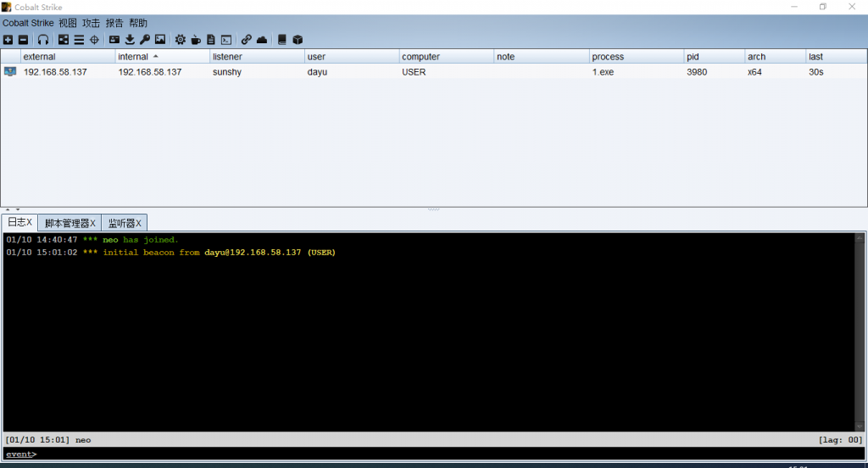The width and height of the screenshot is (868, 468).
Task: Open the 攻击 menu
Action: click(92, 23)
